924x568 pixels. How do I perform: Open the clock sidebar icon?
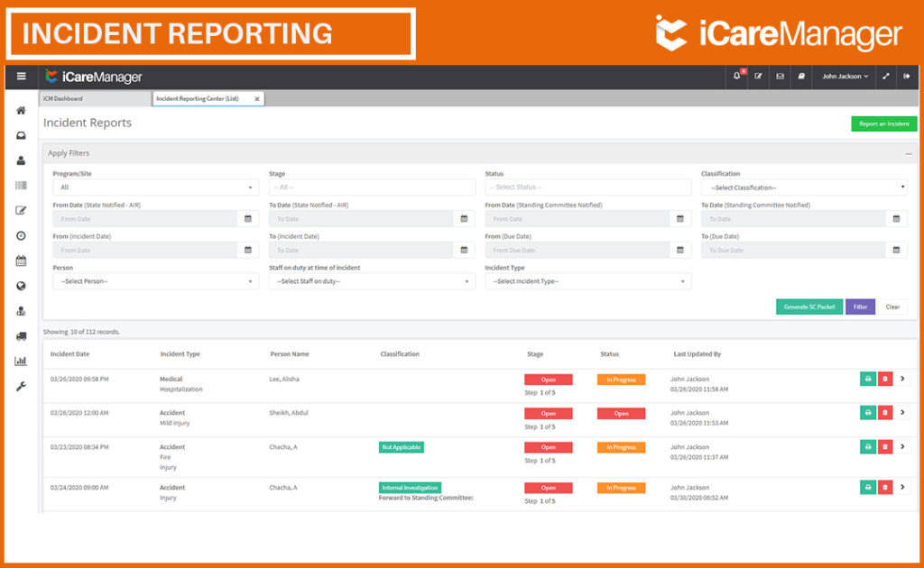click(x=22, y=235)
